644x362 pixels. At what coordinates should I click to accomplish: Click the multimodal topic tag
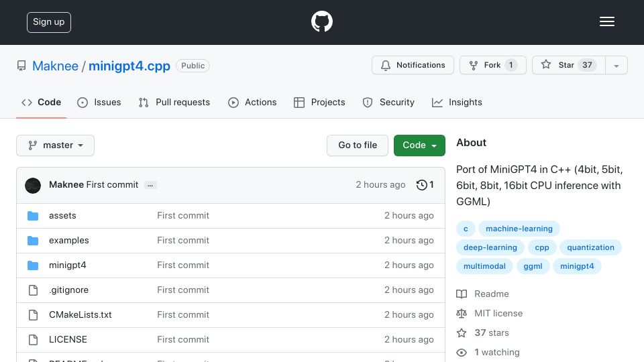tap(484, 266)
